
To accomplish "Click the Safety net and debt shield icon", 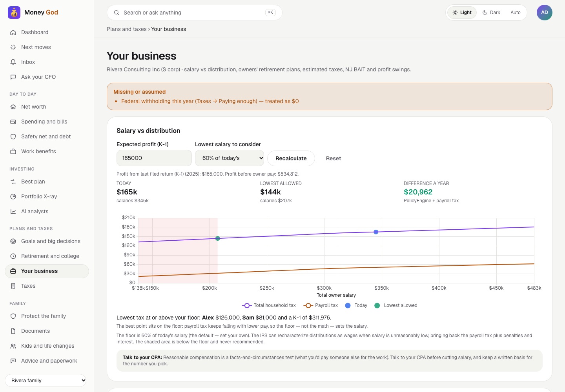I will coord(13,136).
